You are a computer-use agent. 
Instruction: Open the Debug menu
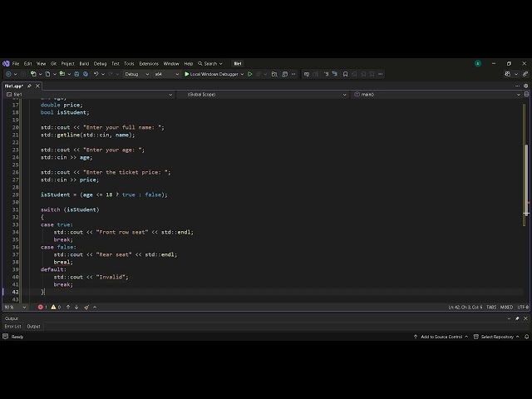(x=100, y=63)
